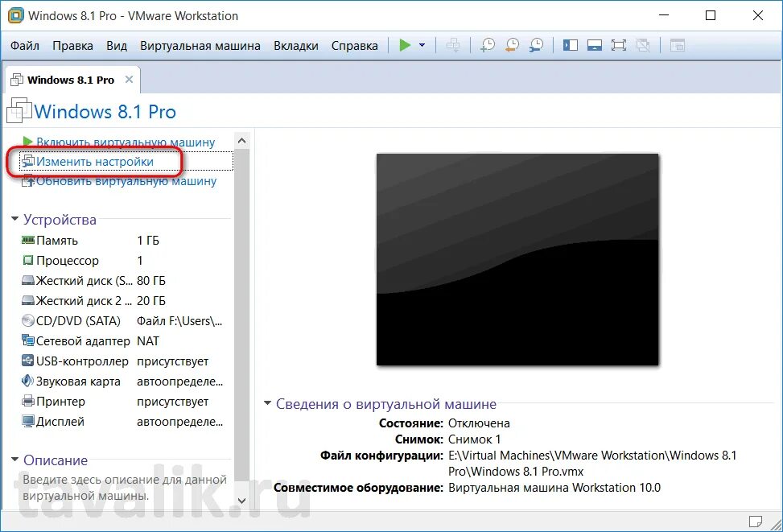The image size is (783, 532).
Task: Open the Файл menu
Action: pos(25,45)
